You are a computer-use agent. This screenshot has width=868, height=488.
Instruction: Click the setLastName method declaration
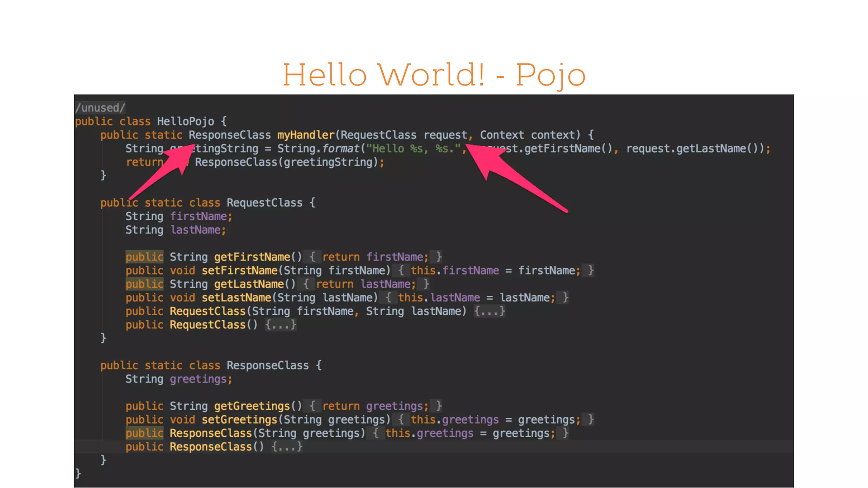(236, 298)
